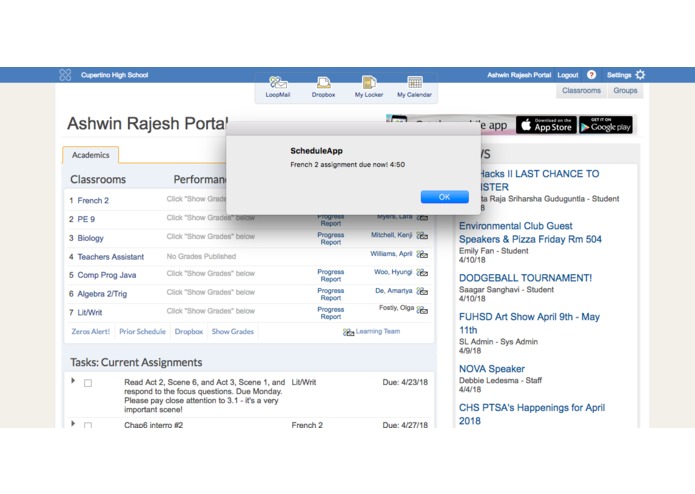View Algebra 2/Trig Progress Report

pyautogui.click(x=331, y=294)
